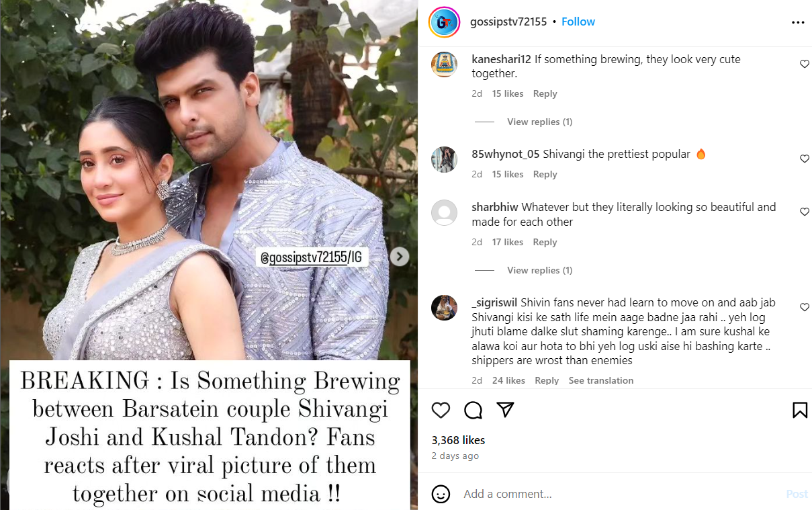The image size is (812, 510).
Task: Like _sigriswil's comment with the heart
Action: tap(804, 307)
